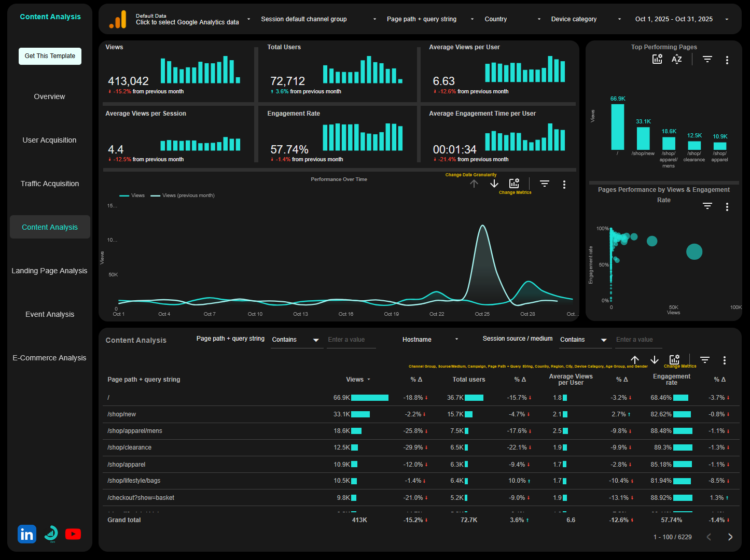Image resolution: width=750 pixels, height=560 pixels.
Task: Open the Contains operator dropdown for Page path
Action: pyautogui.click(x=297, y=340)
